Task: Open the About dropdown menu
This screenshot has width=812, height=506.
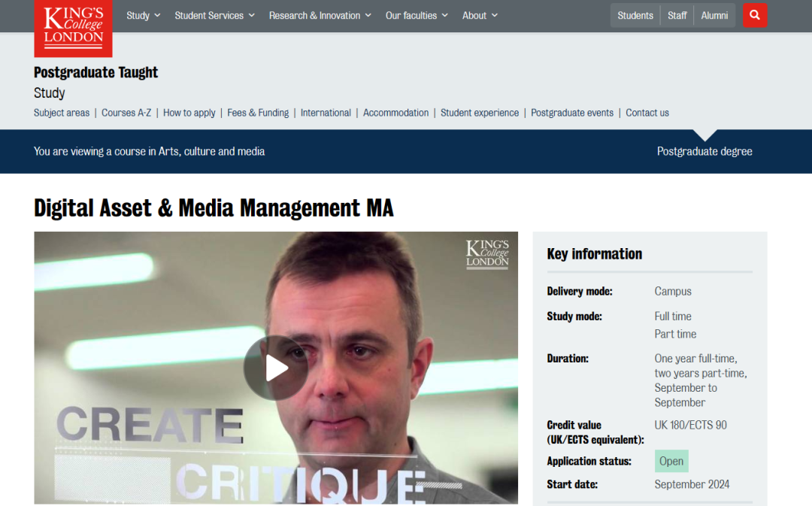Action: (480, 16)
